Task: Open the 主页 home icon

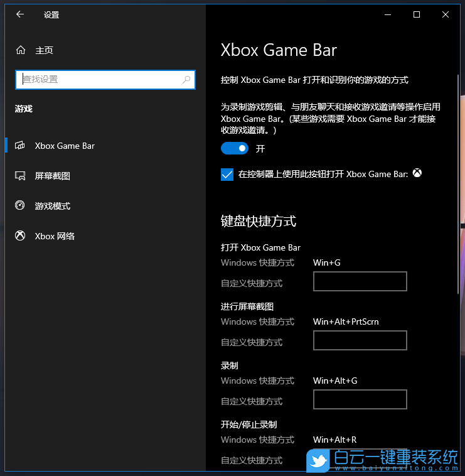Action: [x=21, y=50]
